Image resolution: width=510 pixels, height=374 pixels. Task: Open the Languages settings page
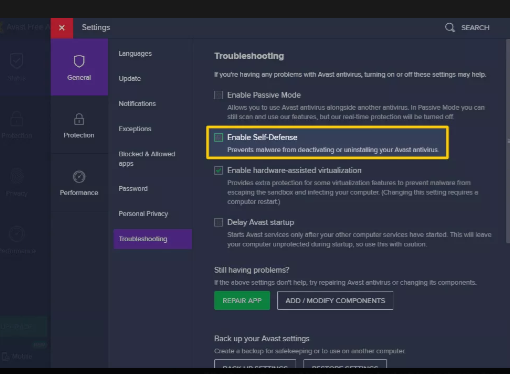point(135,54)
